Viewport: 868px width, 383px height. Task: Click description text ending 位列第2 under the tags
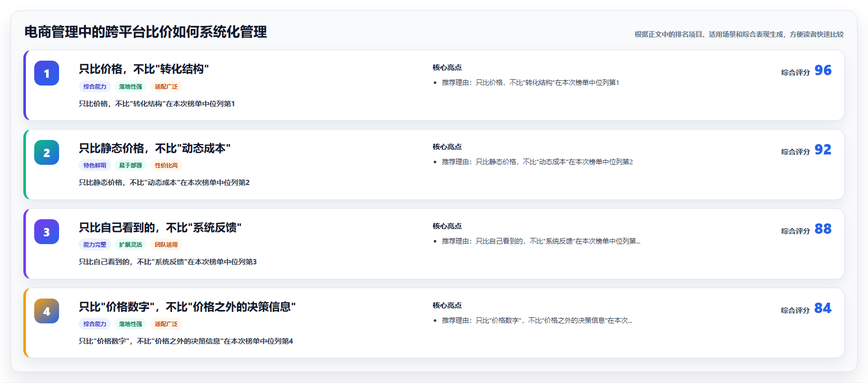pos(164,182)
